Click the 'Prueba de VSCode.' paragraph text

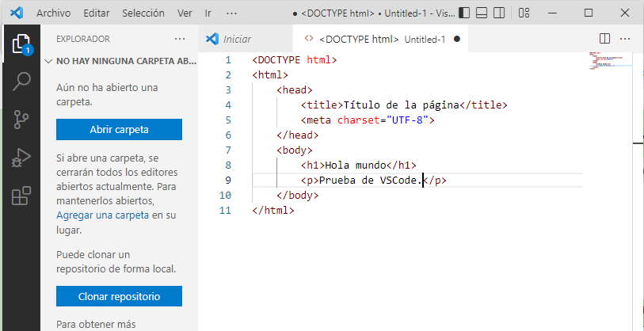[371, 181]
